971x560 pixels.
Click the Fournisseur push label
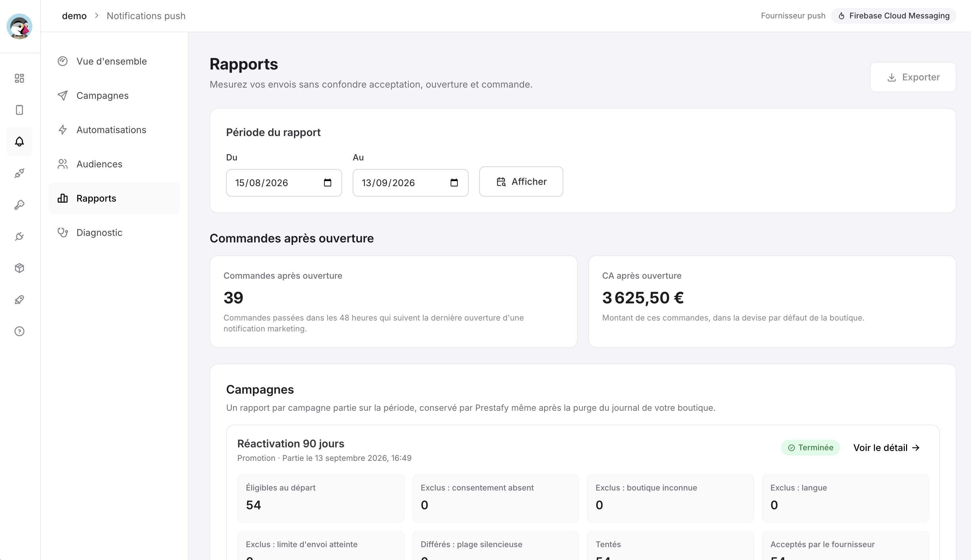pos(793,16)
